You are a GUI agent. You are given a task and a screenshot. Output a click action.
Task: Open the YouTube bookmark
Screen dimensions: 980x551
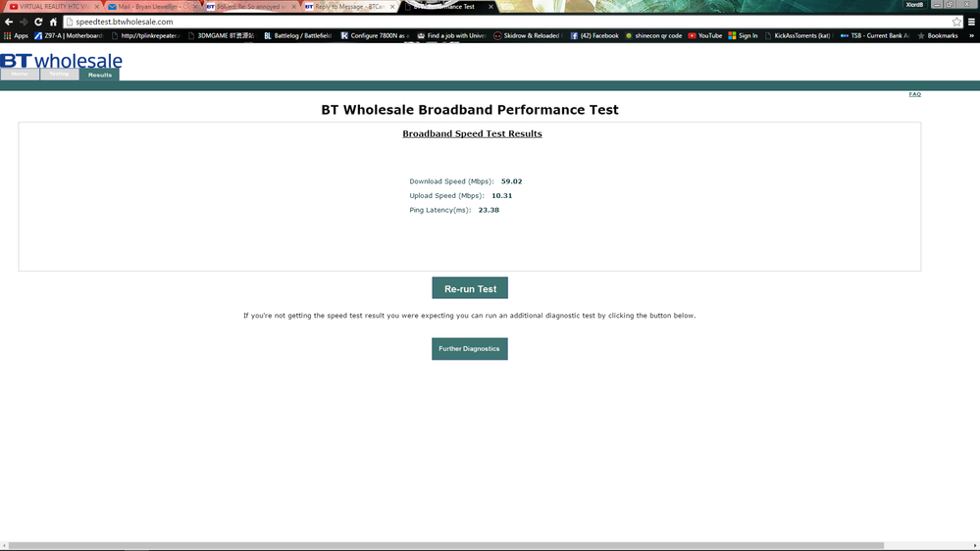pos(705,35)
